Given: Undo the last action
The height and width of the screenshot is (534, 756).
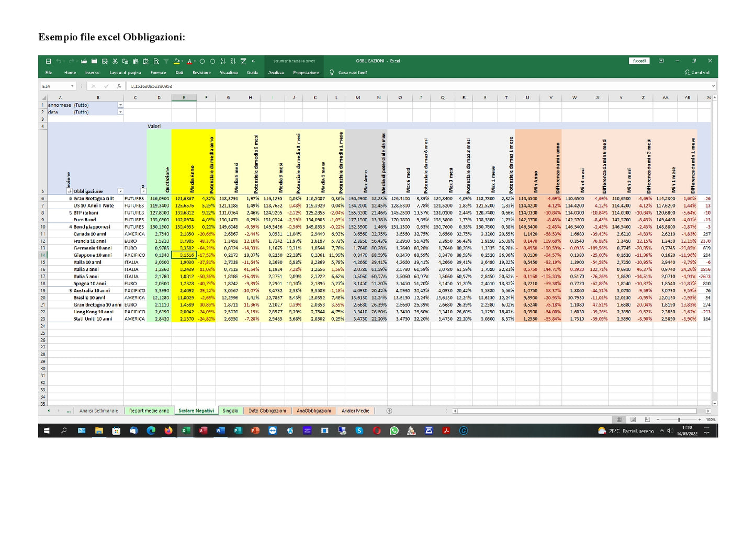Looking at the screenshot, I should pos(59,61).
